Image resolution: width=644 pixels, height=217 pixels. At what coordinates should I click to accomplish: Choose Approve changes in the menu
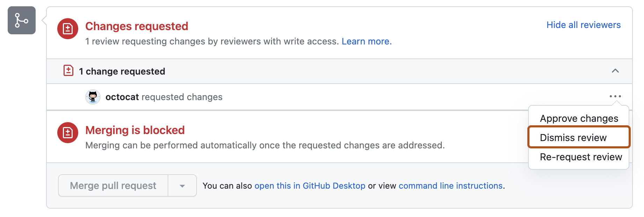click(579, 118)
